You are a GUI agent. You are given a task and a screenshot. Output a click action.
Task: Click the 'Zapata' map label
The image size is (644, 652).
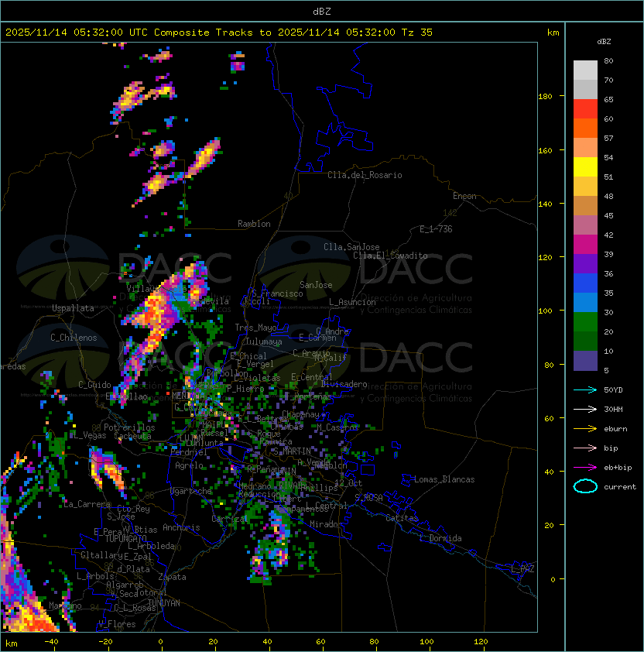(x=172, y=577)
